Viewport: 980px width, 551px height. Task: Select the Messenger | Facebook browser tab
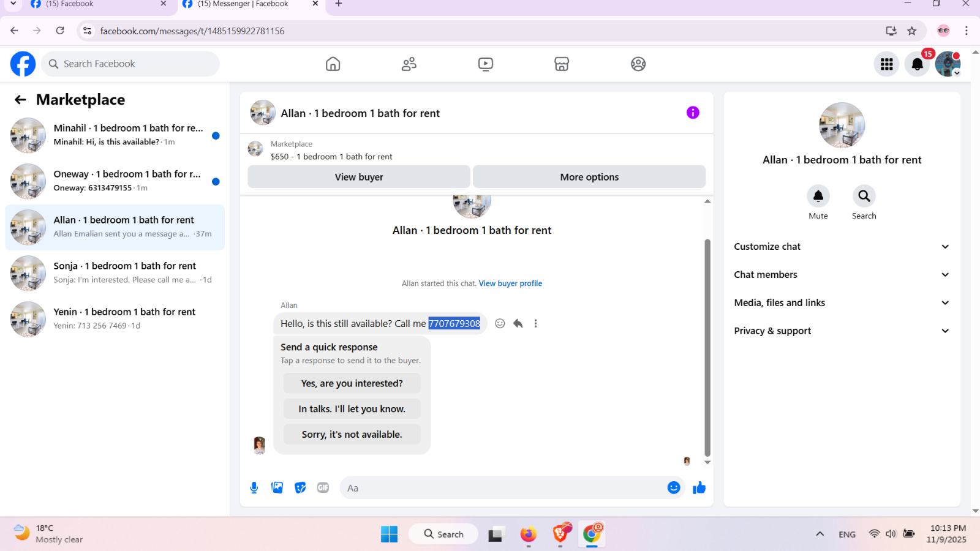point(251,5)
